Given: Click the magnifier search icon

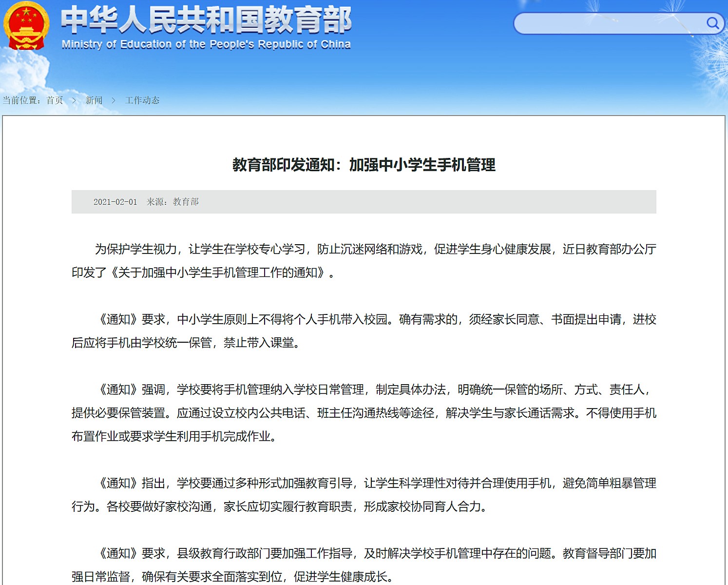Looking at the screenshot, I should click(713, 22).
